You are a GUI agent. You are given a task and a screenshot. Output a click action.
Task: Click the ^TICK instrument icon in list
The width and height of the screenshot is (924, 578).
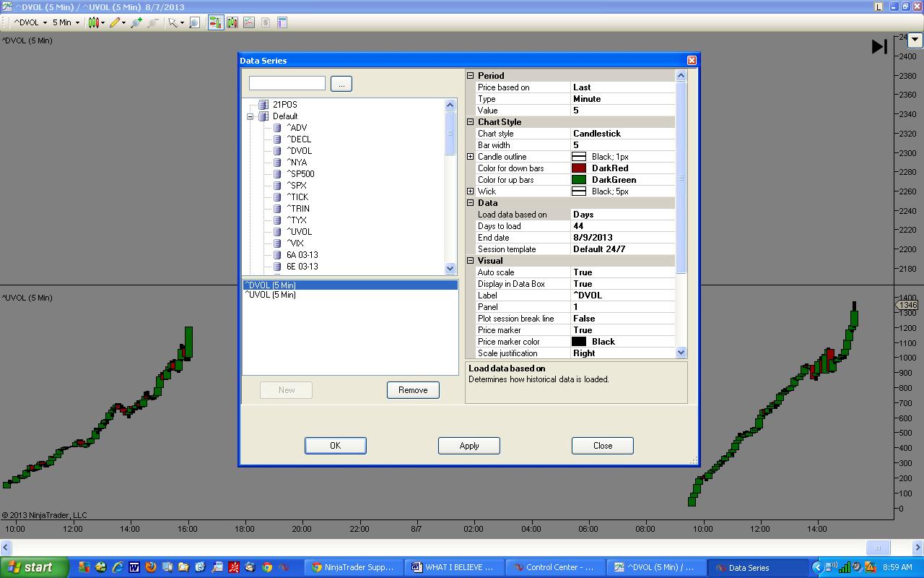point(278,197)
